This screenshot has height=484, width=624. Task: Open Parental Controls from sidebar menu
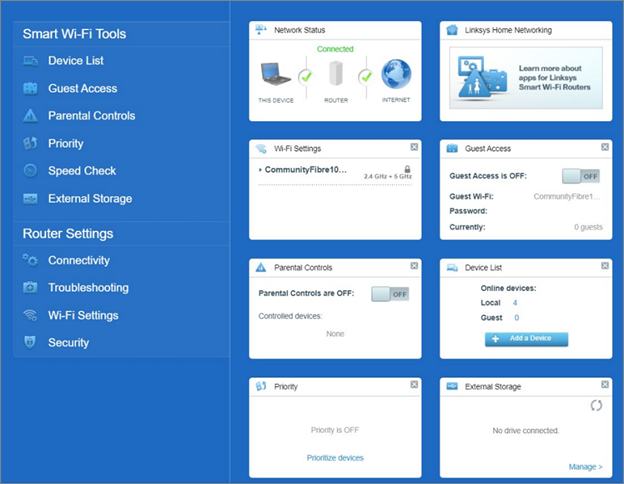coord(92,116)
